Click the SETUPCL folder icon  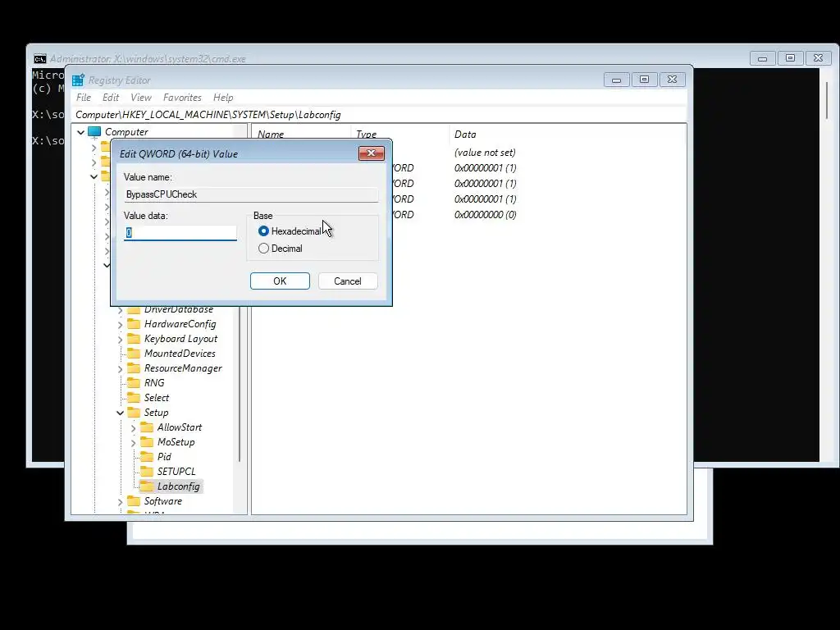[147, 472]
